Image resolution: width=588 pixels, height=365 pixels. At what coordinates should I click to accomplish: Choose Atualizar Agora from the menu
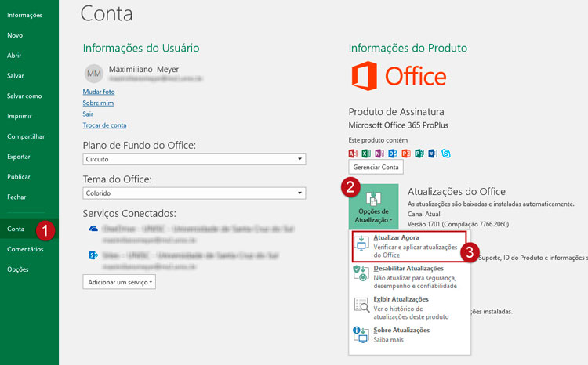(x=409, y=246)
